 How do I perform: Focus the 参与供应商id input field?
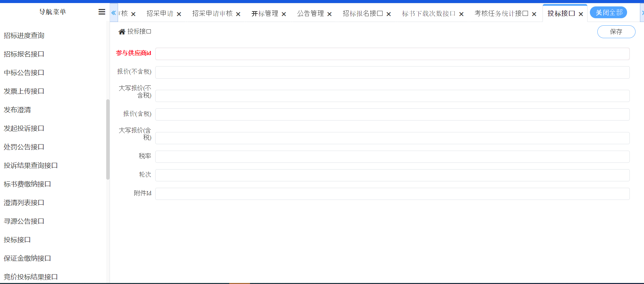click(x=392, y=54)
